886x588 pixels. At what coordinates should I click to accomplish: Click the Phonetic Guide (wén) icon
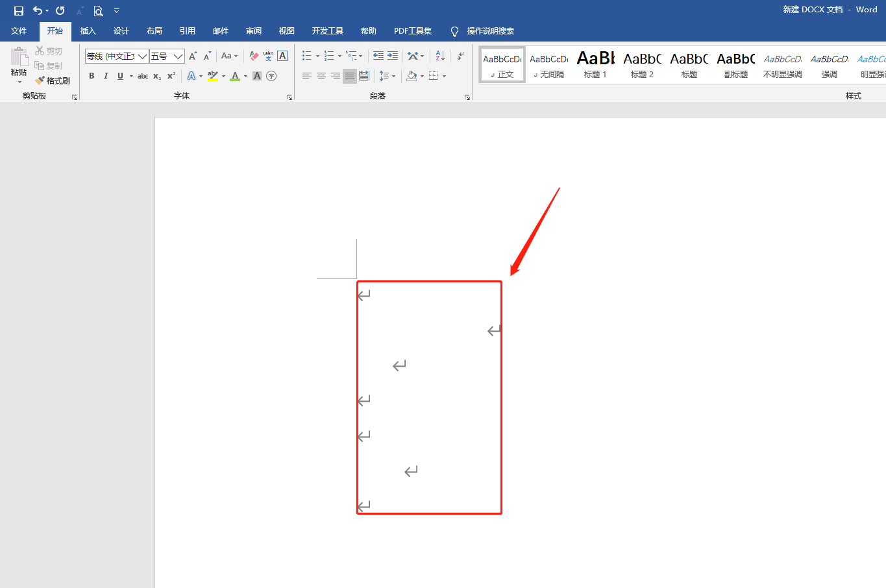pyautogui.click(x=268, y=56)
